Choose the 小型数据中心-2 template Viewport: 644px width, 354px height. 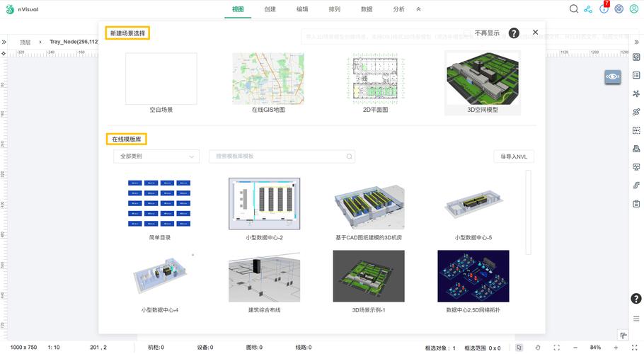tap(264, 209)
